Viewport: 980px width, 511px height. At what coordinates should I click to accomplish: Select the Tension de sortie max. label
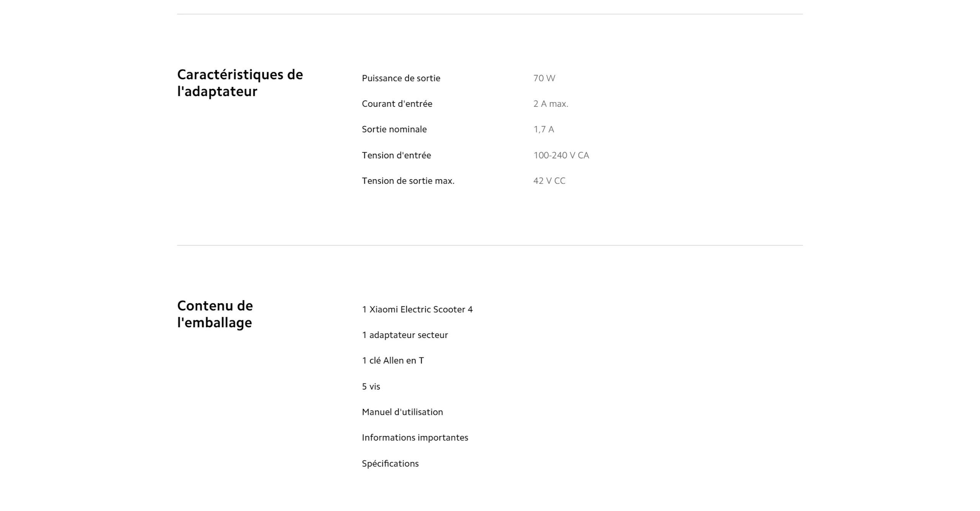(408, 181)
